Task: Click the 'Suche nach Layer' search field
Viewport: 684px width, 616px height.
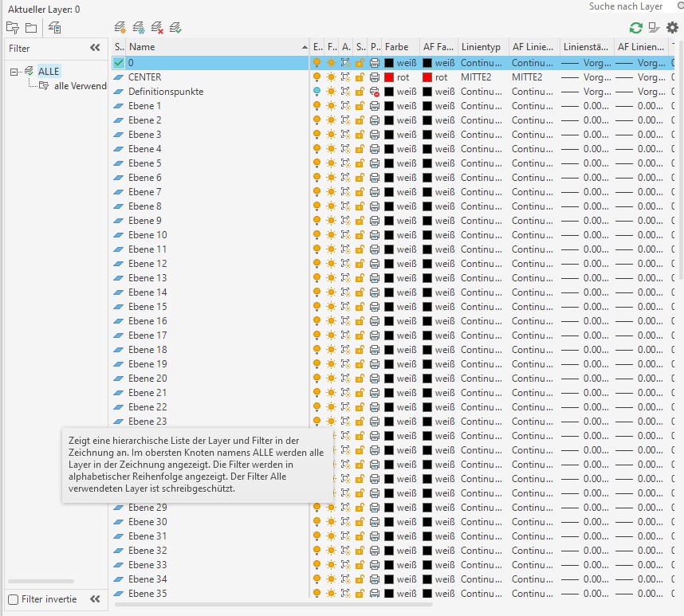Action: pos(626,6)
